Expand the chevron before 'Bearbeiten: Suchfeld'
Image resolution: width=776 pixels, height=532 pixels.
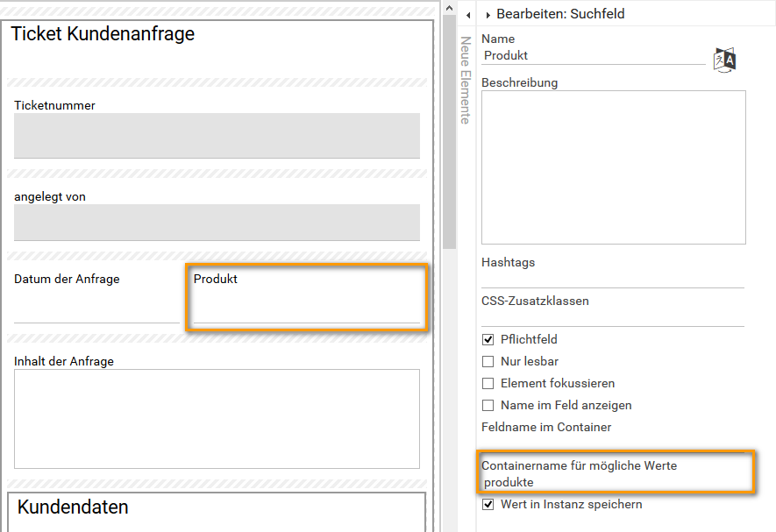488,14
